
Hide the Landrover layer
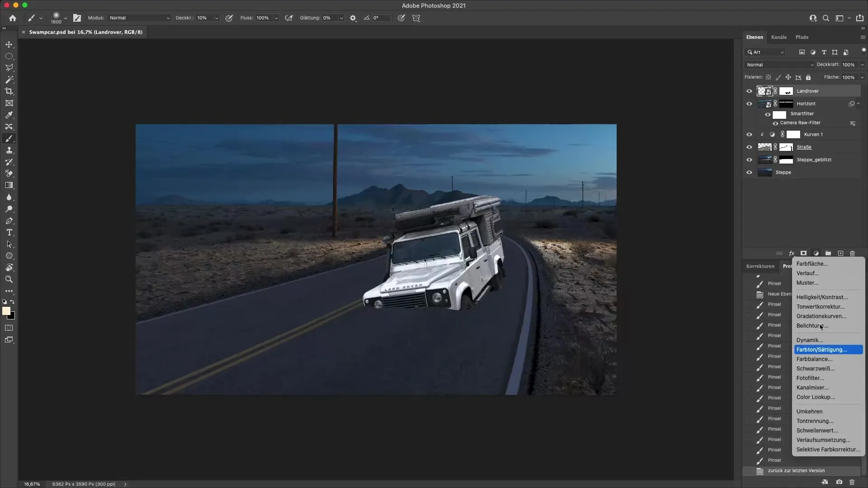[749, 91]
